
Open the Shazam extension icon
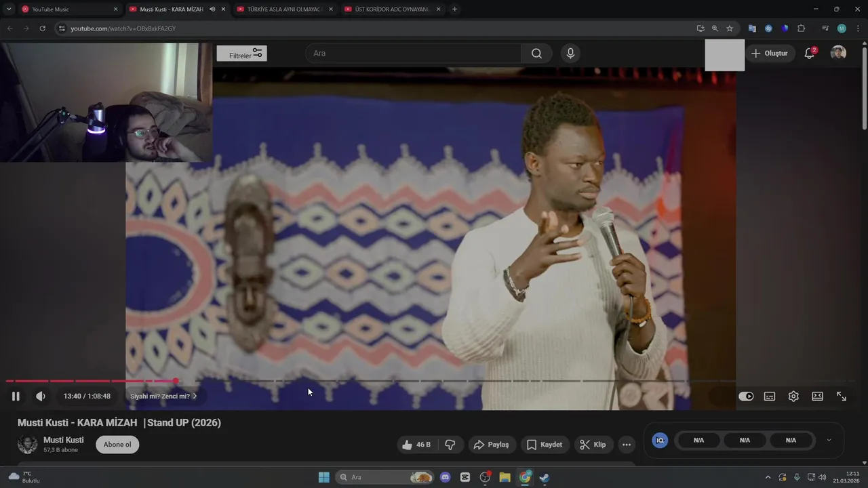768,28
